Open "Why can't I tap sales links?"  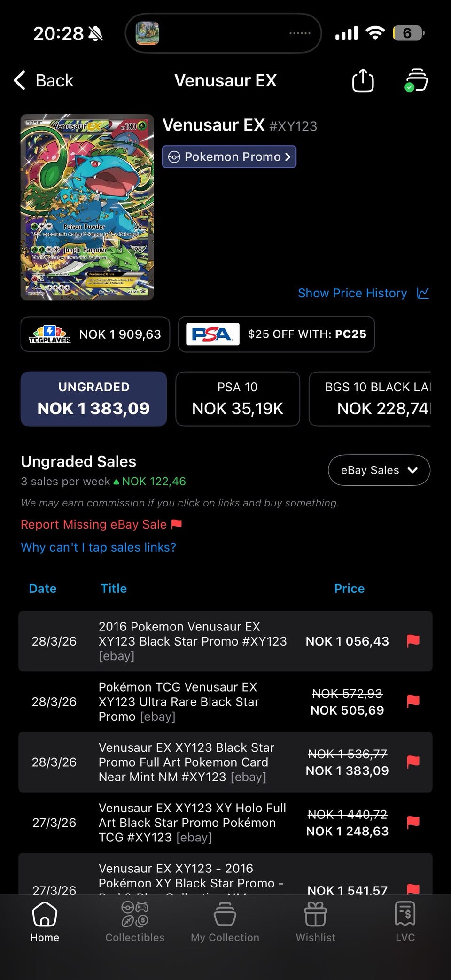[x=98, y=547]
